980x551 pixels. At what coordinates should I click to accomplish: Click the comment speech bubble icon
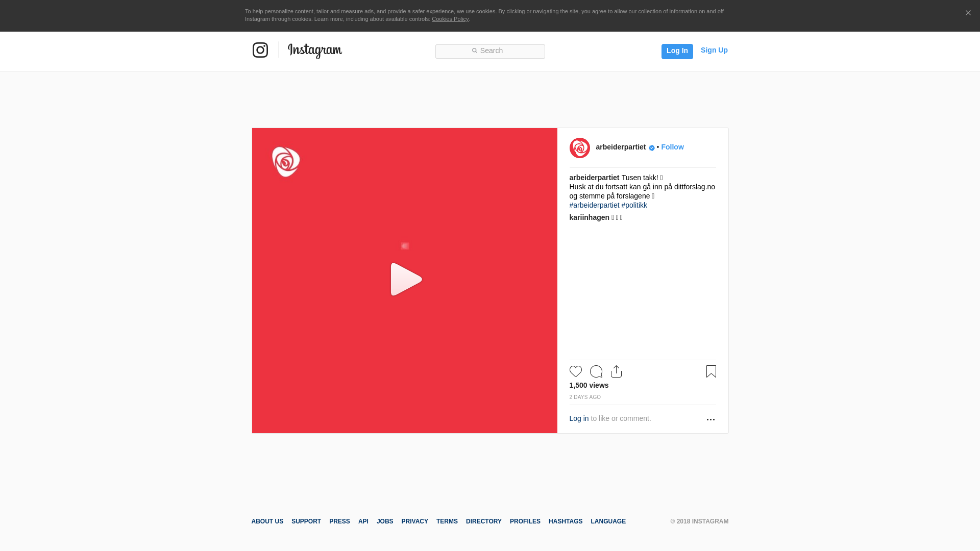[x=596, y=371]
